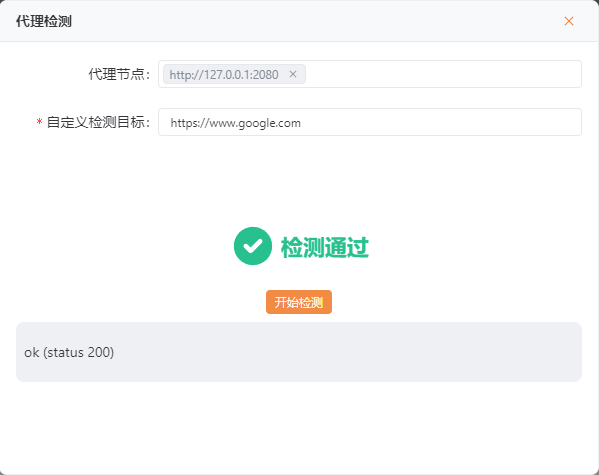
Task: Click the 自定义检测目标 field label
Action: coord(98,122)
